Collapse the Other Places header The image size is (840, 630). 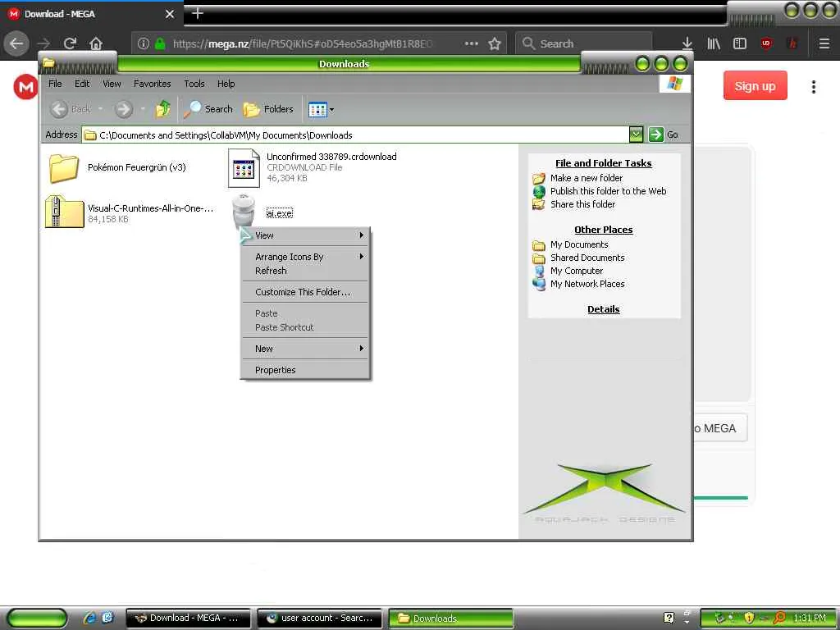coord(603,230)
